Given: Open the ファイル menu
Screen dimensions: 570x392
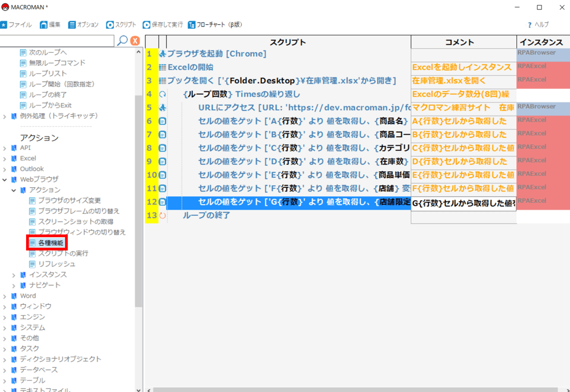Looking at the screenshot, I should pos(16,25).
